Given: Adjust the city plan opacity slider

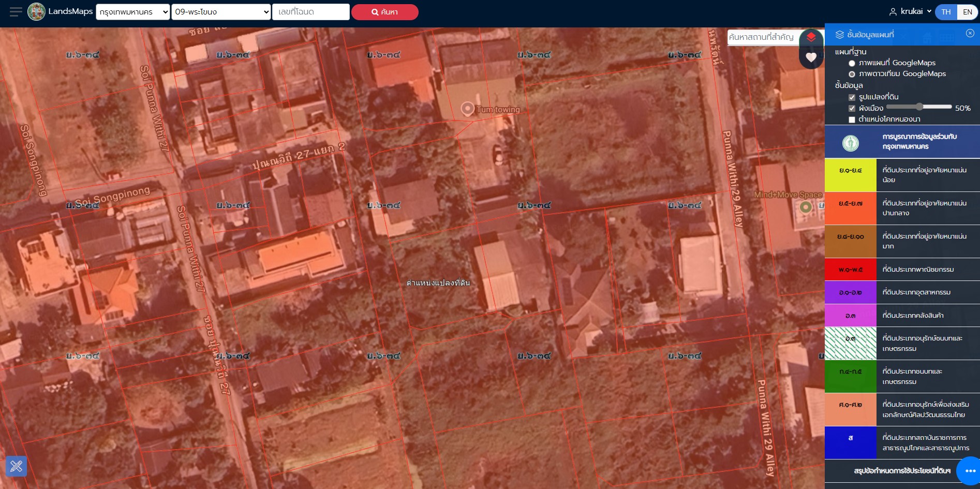Looking at the screenshot, I should coord(919,107).
